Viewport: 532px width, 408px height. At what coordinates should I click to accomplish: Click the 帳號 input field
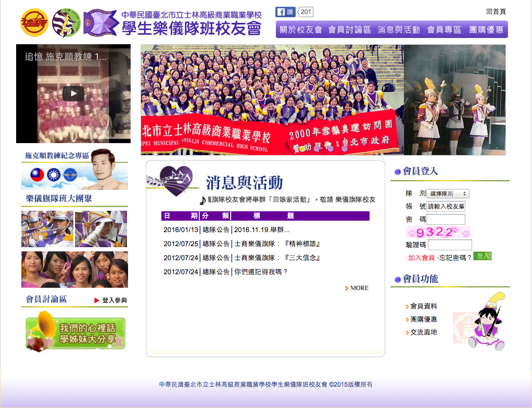(446, 207)
